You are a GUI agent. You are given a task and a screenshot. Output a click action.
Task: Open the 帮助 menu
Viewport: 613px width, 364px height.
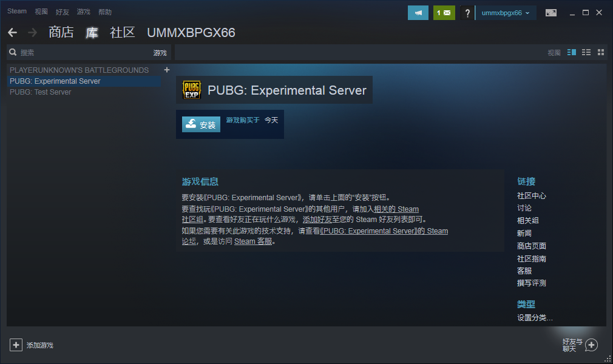coord(105,12)
